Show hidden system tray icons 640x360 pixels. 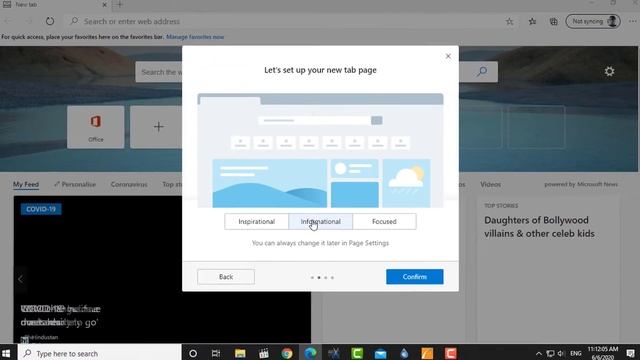coord(539,353)
